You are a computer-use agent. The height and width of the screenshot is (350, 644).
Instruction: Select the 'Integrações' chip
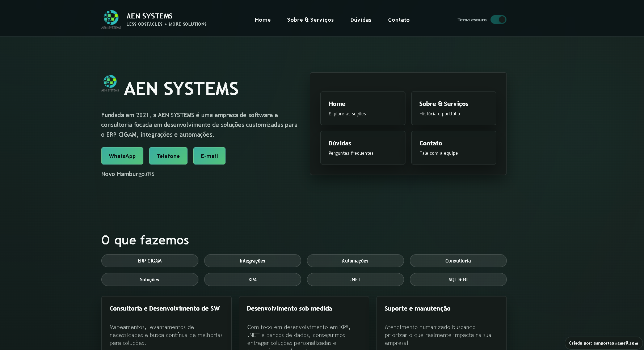coord(252,260)
